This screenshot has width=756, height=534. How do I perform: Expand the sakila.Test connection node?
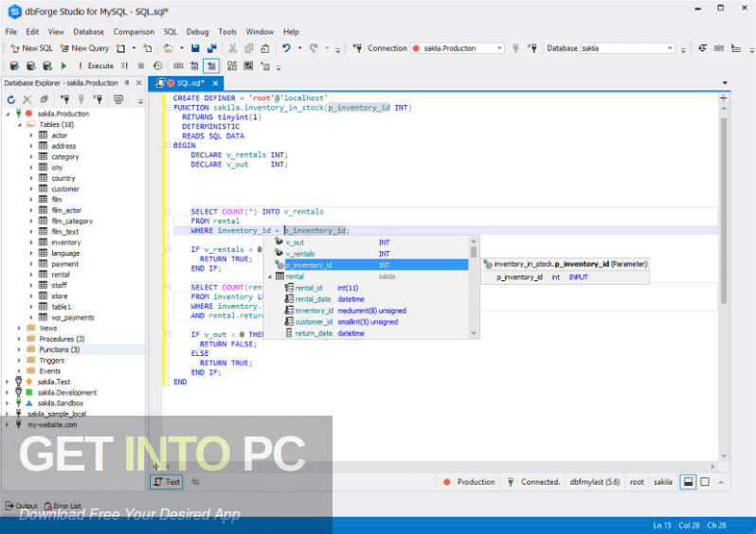(8, 382)
